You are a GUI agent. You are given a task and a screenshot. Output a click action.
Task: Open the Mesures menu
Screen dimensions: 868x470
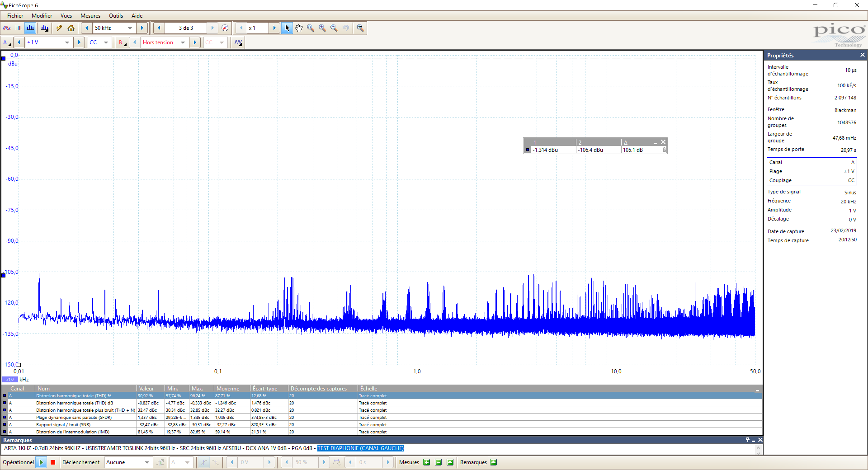pyautogui.click(x=90, y=16)
